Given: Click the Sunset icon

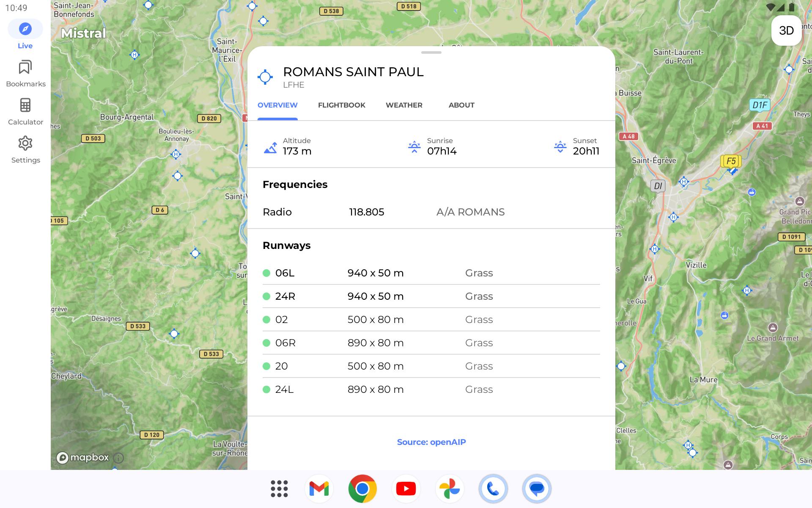Looking at the screenshot, I should pyautogui.click(x=560, y=147).
